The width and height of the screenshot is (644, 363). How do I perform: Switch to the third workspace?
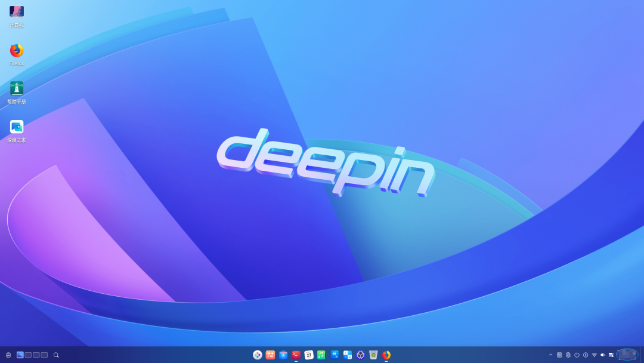(x=36, y=355)
